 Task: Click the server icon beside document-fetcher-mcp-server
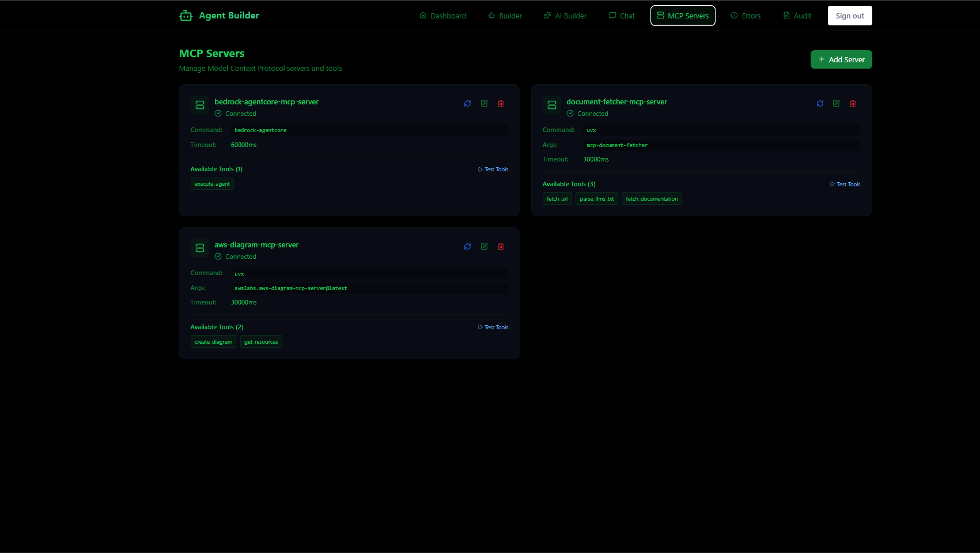(x=552, y=105)
